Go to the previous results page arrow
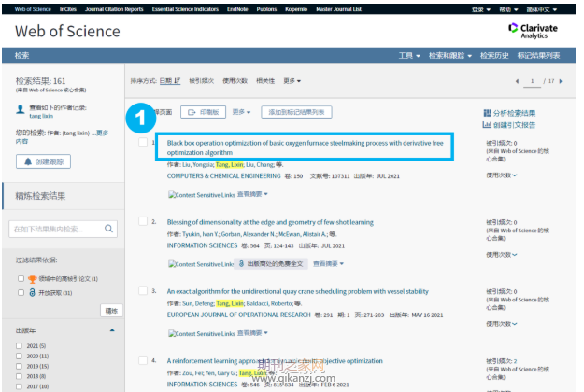584x392 pixels. [x=517, y=81]
